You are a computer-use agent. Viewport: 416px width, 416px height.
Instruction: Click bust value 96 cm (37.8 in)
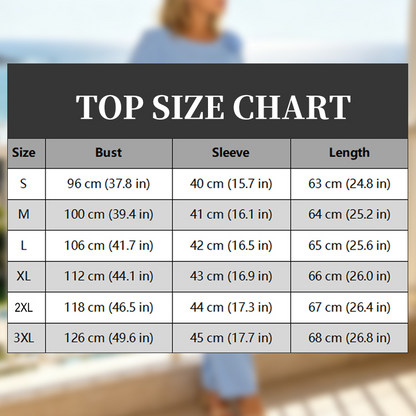(x=109, y=184)
